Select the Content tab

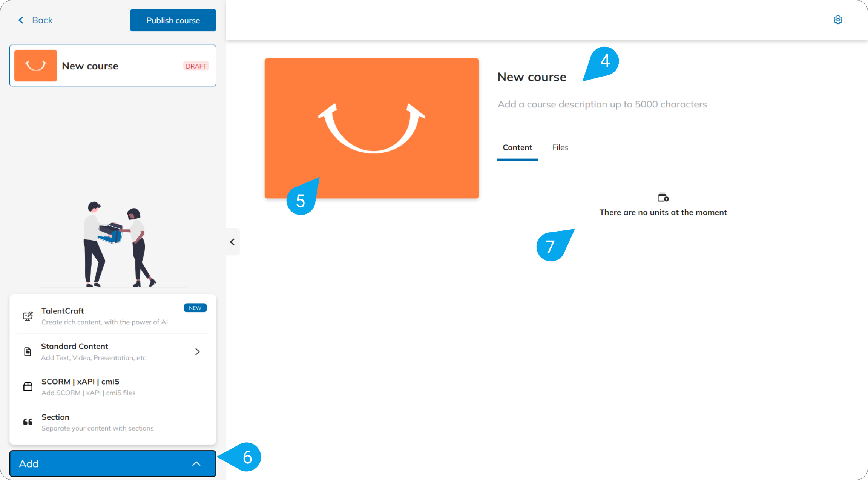pos(517,147)
